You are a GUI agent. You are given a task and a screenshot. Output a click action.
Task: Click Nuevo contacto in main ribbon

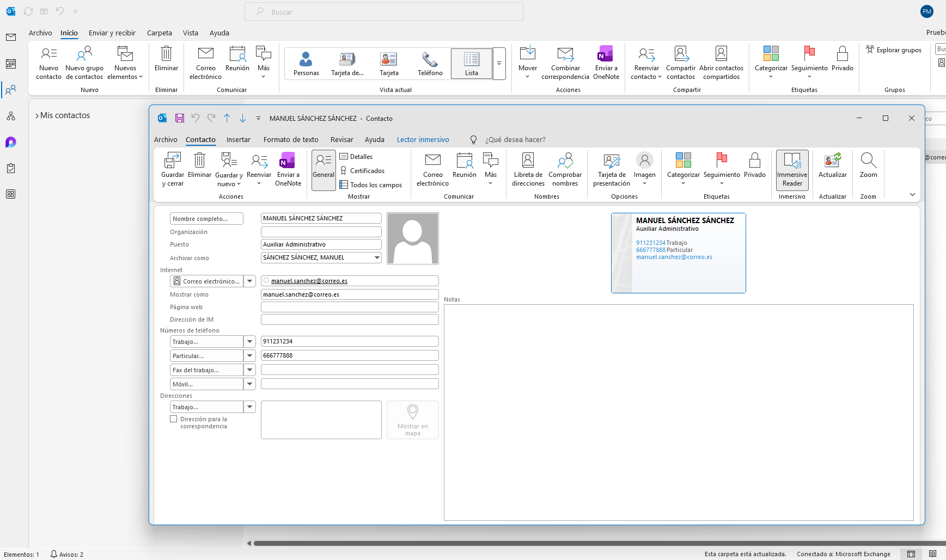[48, 63]
